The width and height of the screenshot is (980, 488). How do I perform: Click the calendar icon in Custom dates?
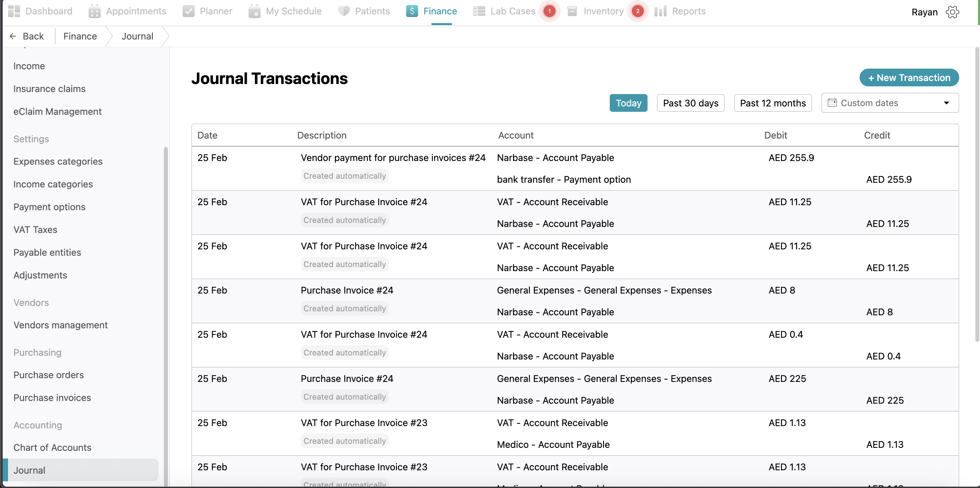[832, 103]
